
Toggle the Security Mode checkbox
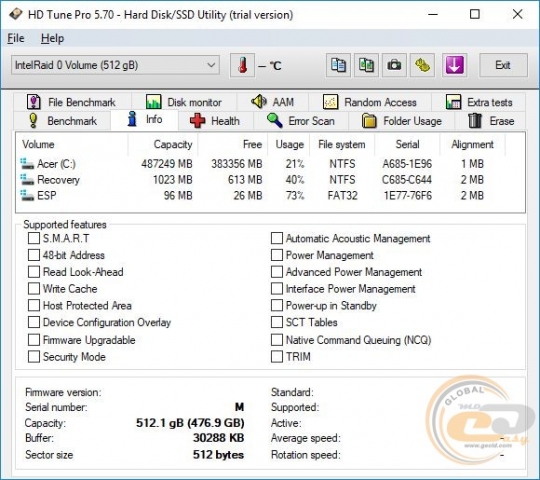(x=34, y=357)
